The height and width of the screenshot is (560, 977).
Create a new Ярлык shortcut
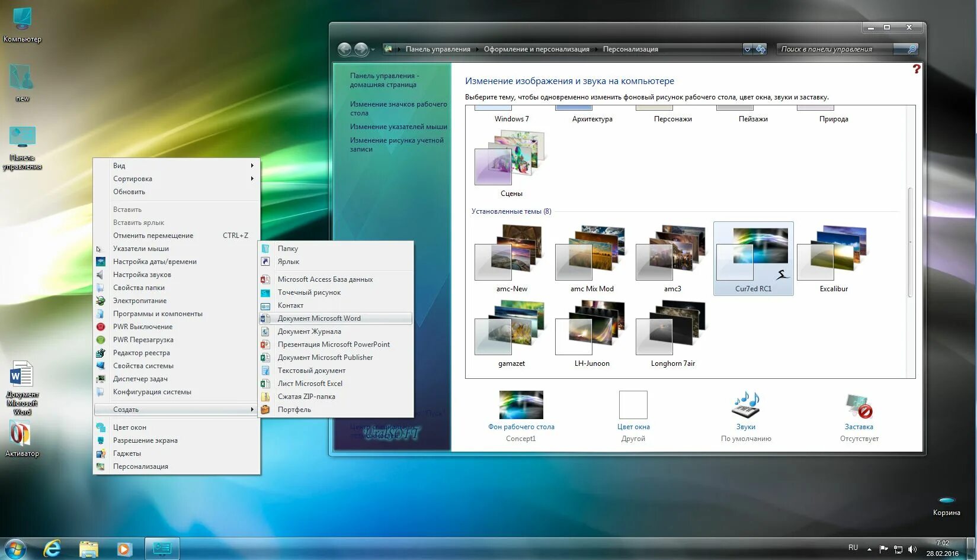336,262
